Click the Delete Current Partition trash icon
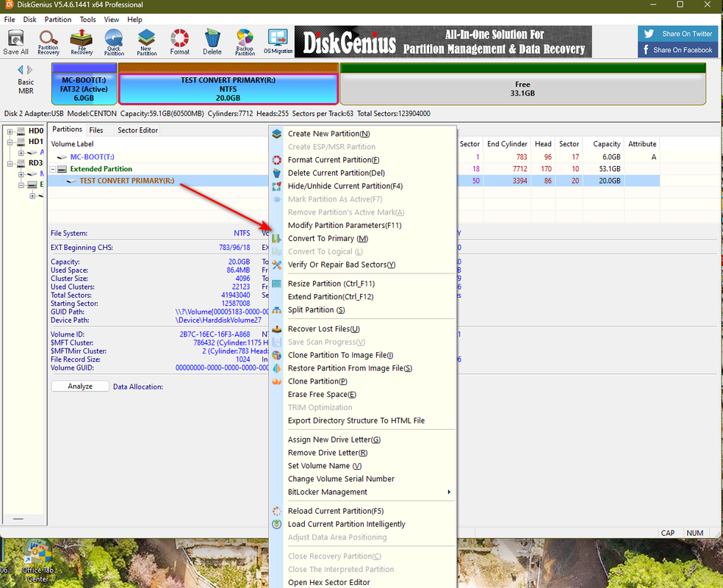723x588 pixels. [x=277, y=173]
